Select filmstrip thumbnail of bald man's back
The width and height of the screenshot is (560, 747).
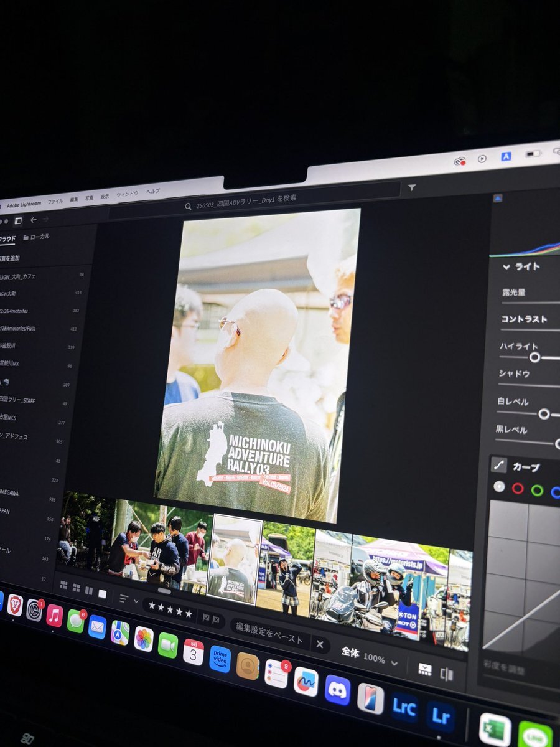234,558
